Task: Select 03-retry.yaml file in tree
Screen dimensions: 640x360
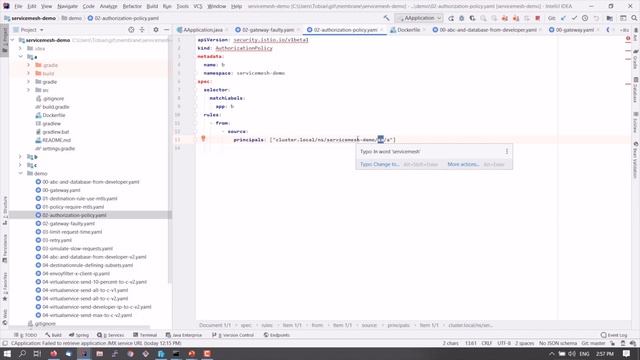Action: tap(57, 240)
